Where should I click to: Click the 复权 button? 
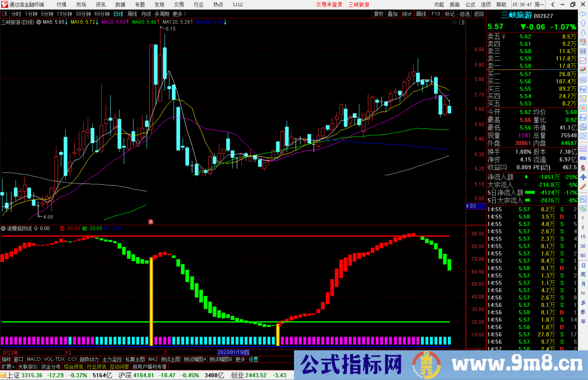(379, 14)
